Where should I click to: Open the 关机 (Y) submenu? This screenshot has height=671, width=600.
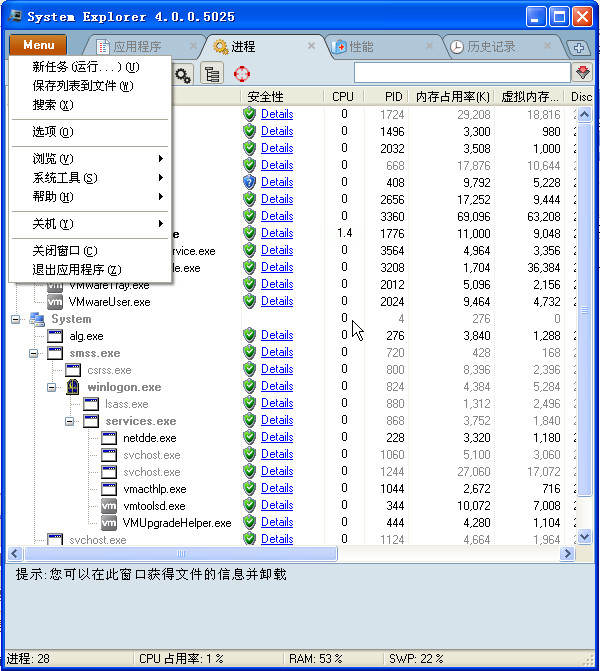pyautogui.click(x=90, y=223)
